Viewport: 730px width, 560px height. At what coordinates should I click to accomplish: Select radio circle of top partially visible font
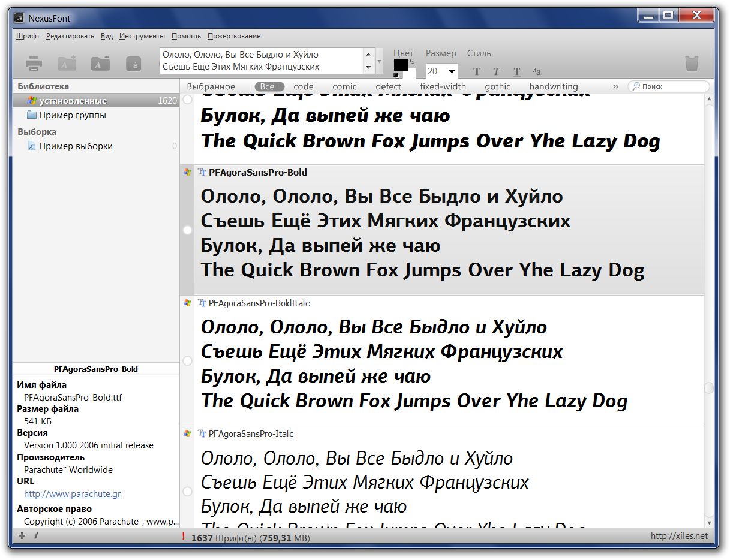coord(187,100)
